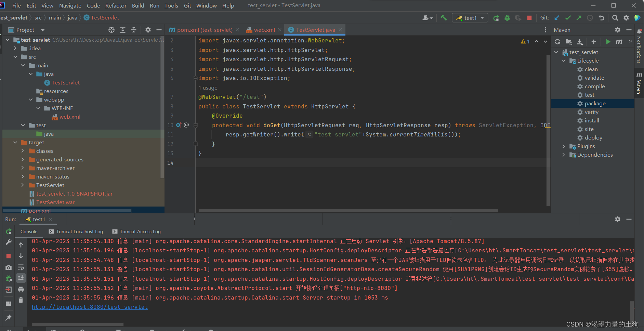
Task: Click Collapse All in the Project panel header
Action: point(134,30)
